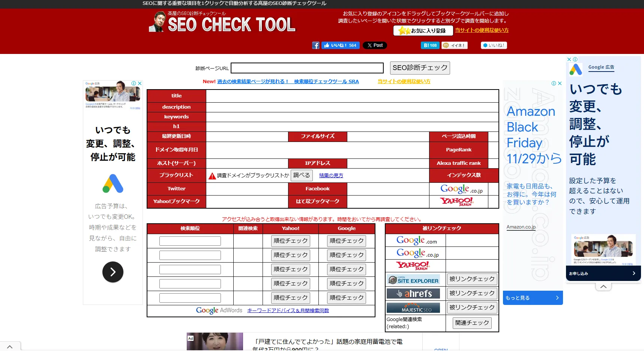Click the round arrow button in the left ad
Image resolution: width=644 pixels, height=351 pixels.
pos(113,272)
